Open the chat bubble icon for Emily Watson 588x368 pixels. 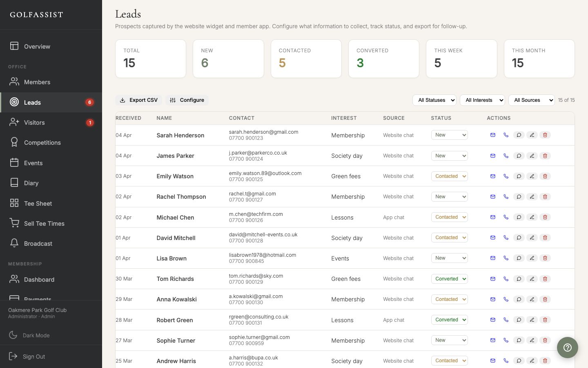point(519,176)
